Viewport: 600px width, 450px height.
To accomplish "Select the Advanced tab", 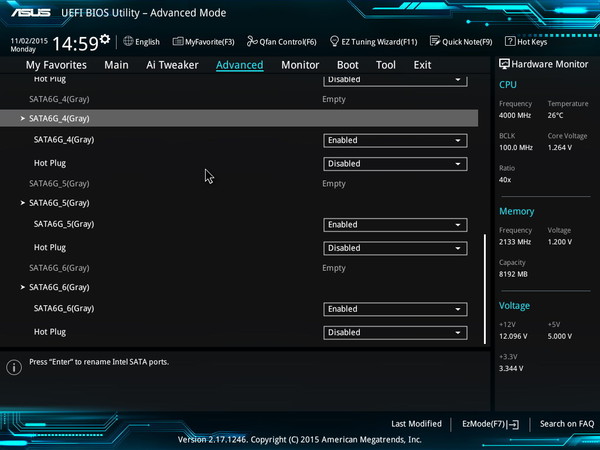I will (240, 65).
